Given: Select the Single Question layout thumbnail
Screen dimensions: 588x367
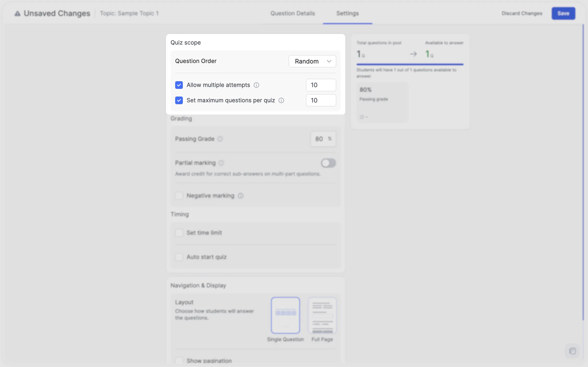Looking at the screenshot, I should point(285,315).
